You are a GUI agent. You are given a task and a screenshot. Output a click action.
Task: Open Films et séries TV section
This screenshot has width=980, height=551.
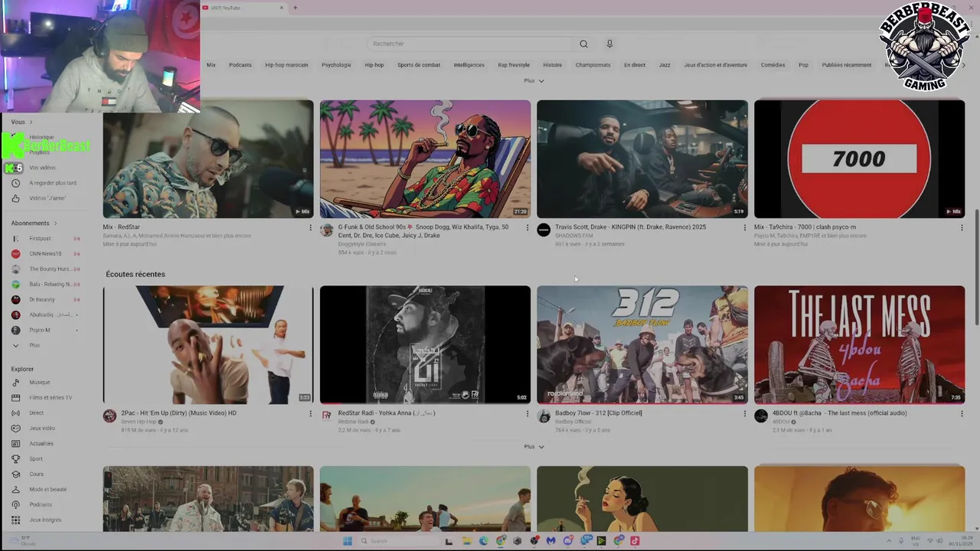coord(51,397)
